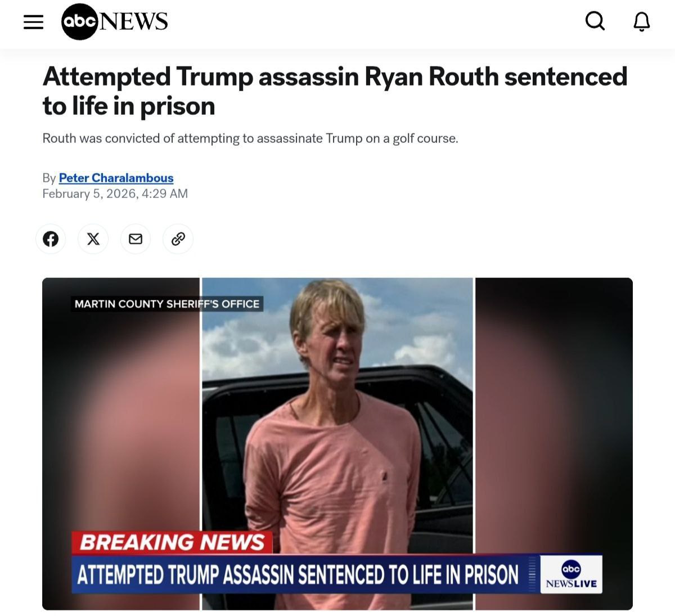Open the search magnifier icon
The width and height of the screenshot is (675, 616).
pos(595,21)
